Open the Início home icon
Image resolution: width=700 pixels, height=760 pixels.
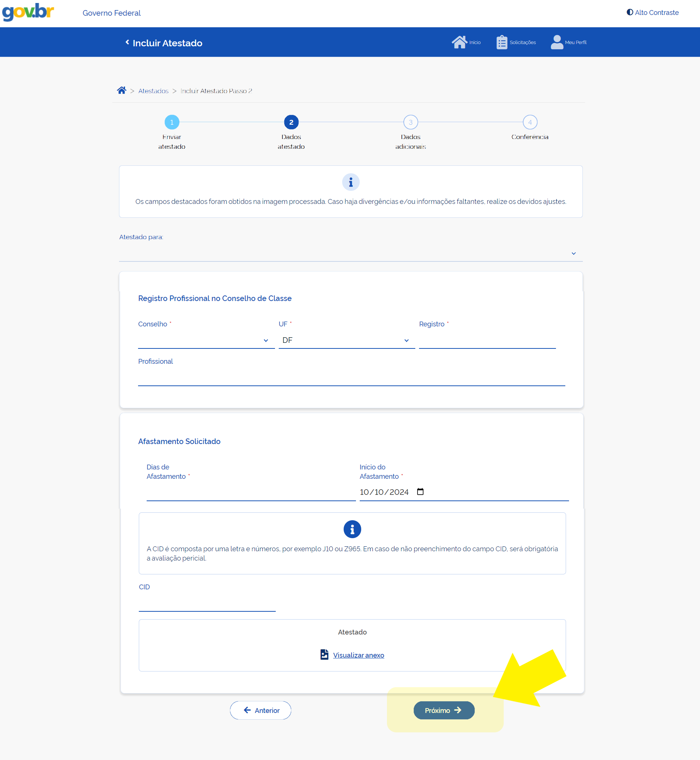click(459, 42)
